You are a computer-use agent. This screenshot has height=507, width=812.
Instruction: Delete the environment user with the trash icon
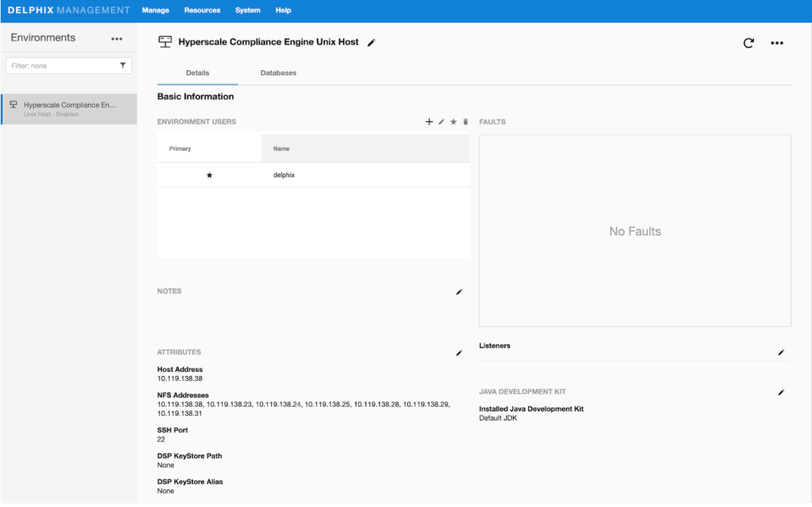tap(465, 122)
